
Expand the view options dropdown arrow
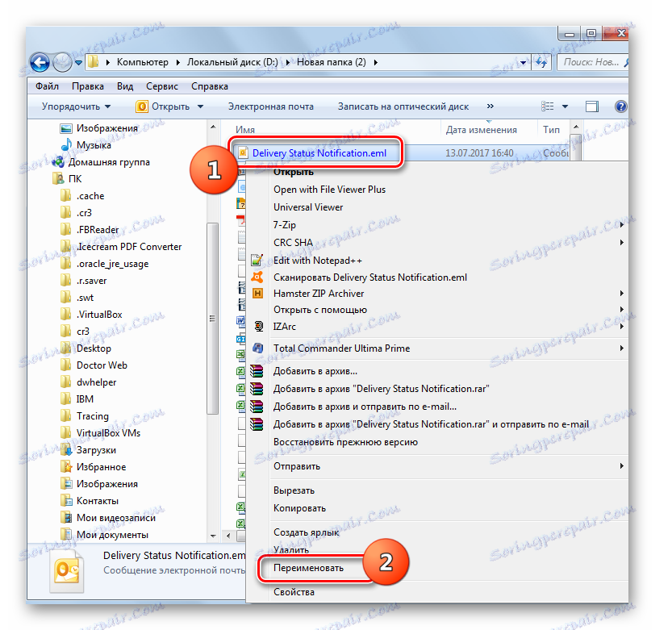565,106
